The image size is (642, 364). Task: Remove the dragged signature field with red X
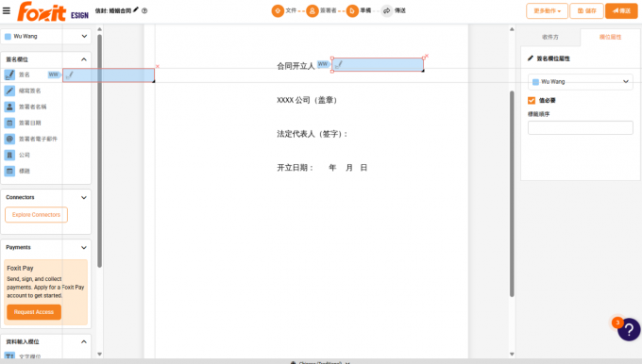158,66
